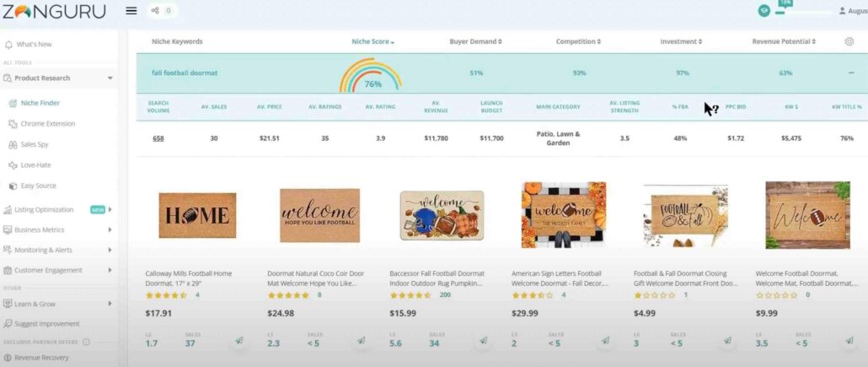The height and width of the screenshot is (367, 868).
Task: Click the rocket icon for Baccessor Fall Football Doormat
Action: coord(483,340)
